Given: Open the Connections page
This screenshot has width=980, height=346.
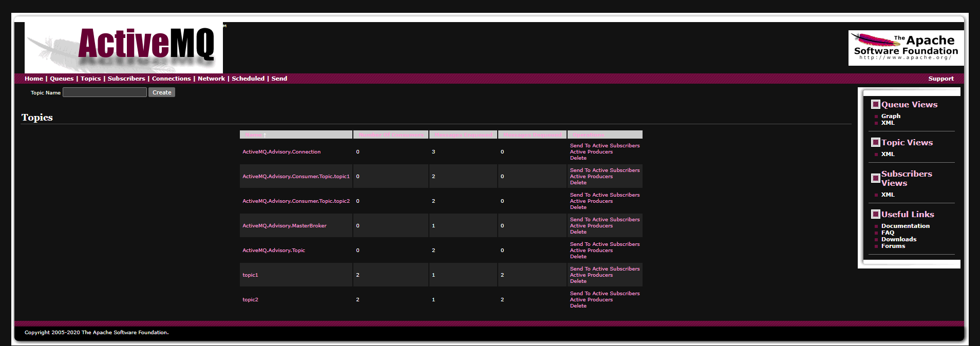Looking at the screenshot, I should pos(172,79).
